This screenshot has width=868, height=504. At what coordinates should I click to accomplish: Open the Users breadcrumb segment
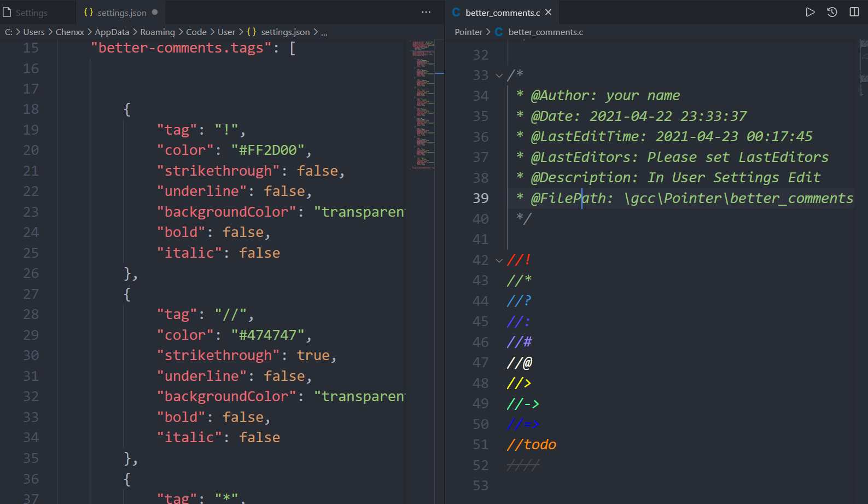(x=34, y=32)
